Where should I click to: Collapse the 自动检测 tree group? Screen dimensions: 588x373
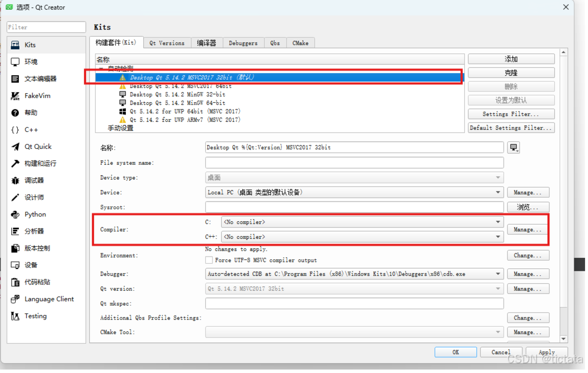pos(101,68)
